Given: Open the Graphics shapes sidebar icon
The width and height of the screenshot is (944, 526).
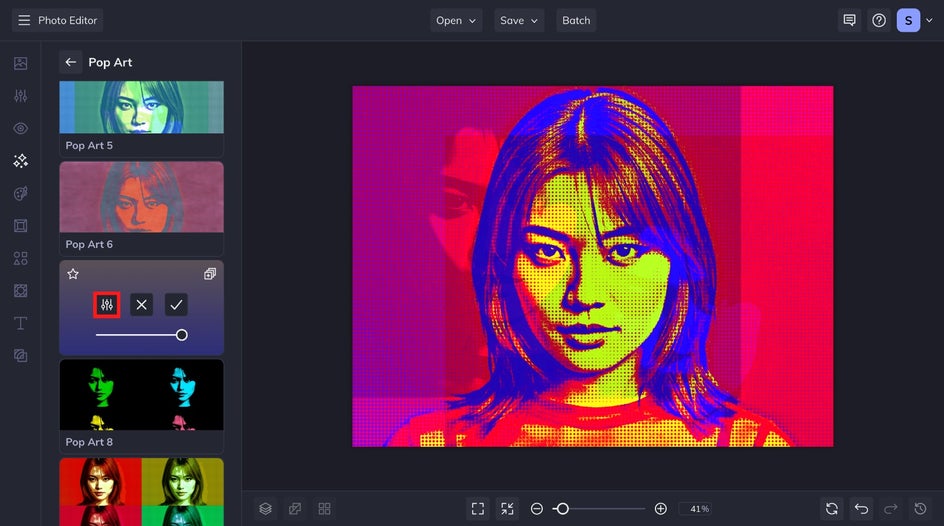Looking at the screenshot, I should [20, 258].
